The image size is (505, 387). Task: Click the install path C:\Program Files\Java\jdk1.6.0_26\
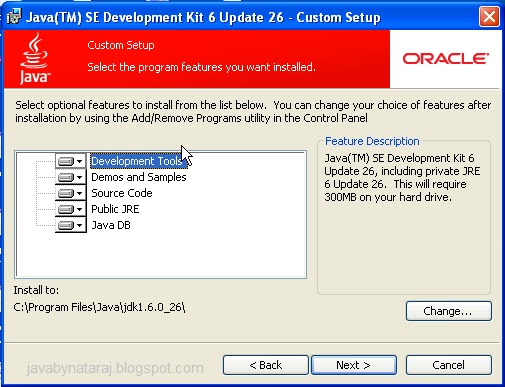point(99,307)
